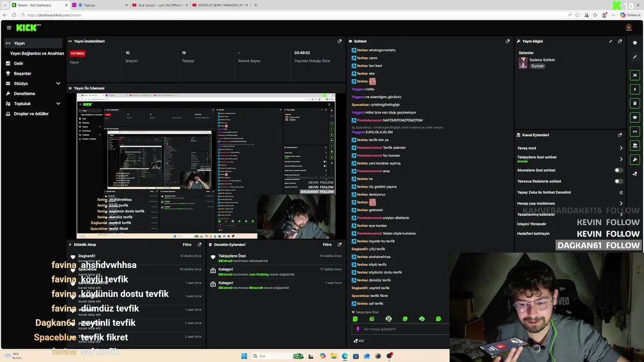The image size is (644, 362).
Task: Toggle the lightning bolt panel icon
Action: coord(635,89)
